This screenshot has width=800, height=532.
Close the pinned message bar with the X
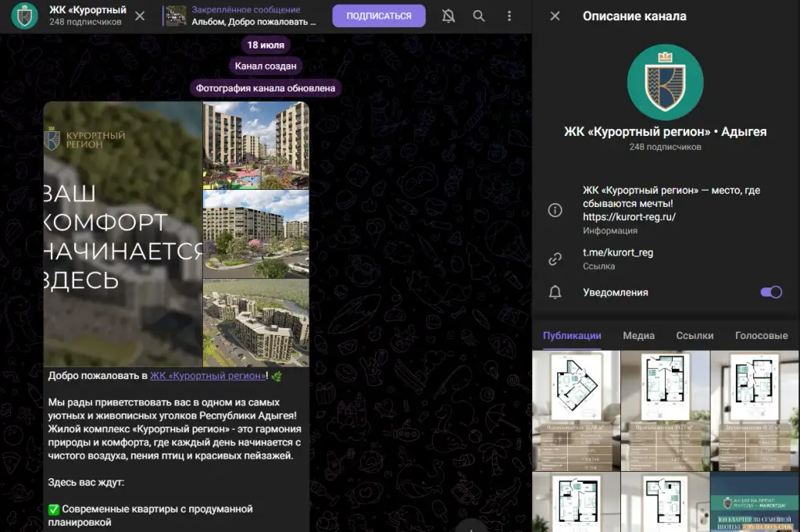140,16
